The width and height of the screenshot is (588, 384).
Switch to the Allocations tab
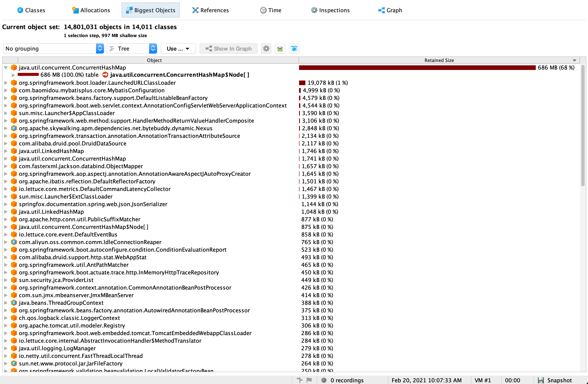tap(91, 10)
